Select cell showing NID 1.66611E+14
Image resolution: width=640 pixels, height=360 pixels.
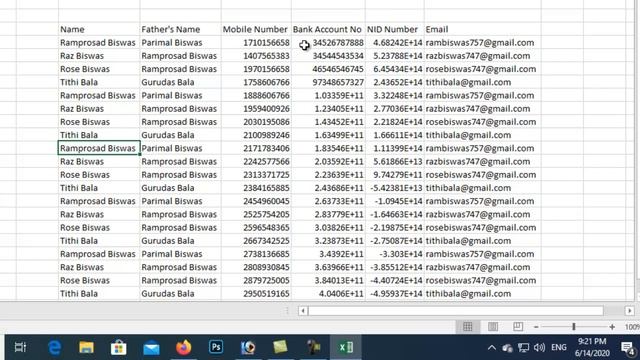(x=395, y=135)
